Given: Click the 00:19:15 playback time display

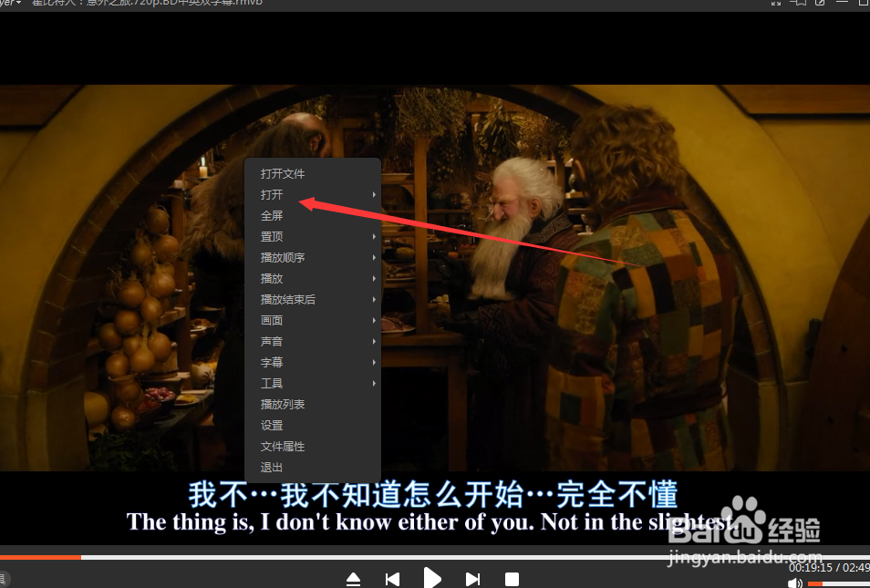Looking at the screenshot, I should point(811,568).
